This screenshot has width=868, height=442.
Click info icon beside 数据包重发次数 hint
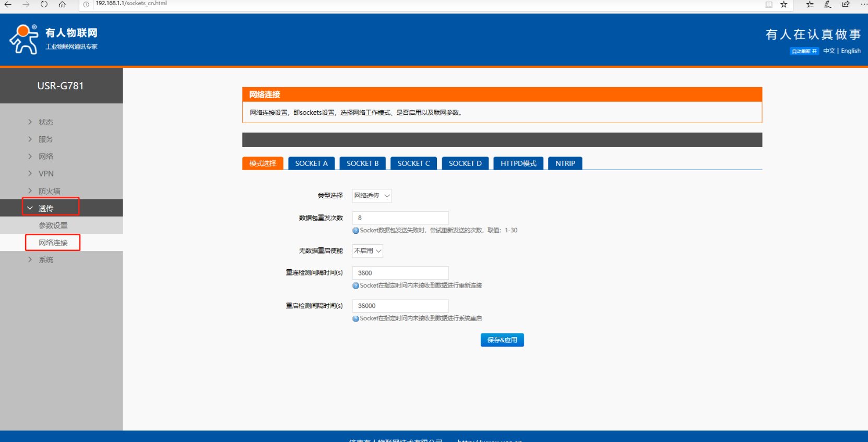click(355, 231)
